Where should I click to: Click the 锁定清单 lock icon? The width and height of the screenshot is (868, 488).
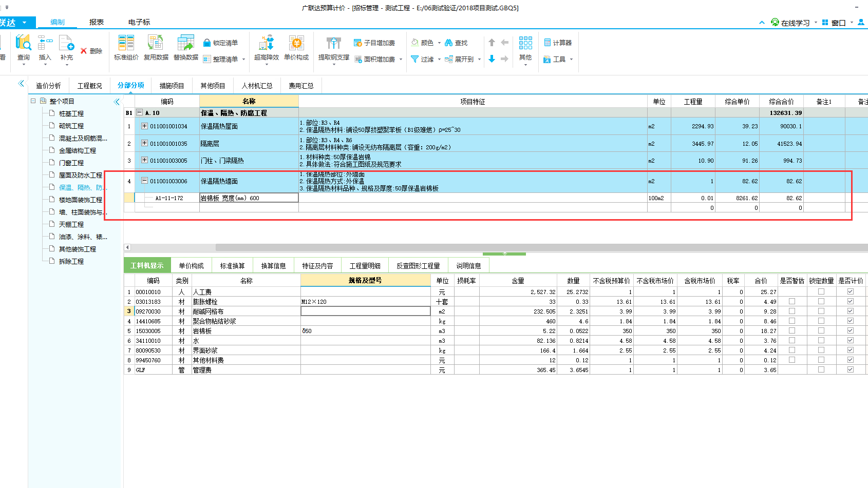tap(207, 43)
